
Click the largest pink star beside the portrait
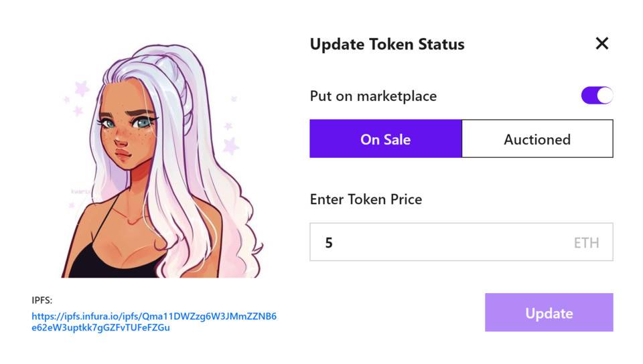coord(231,145)
